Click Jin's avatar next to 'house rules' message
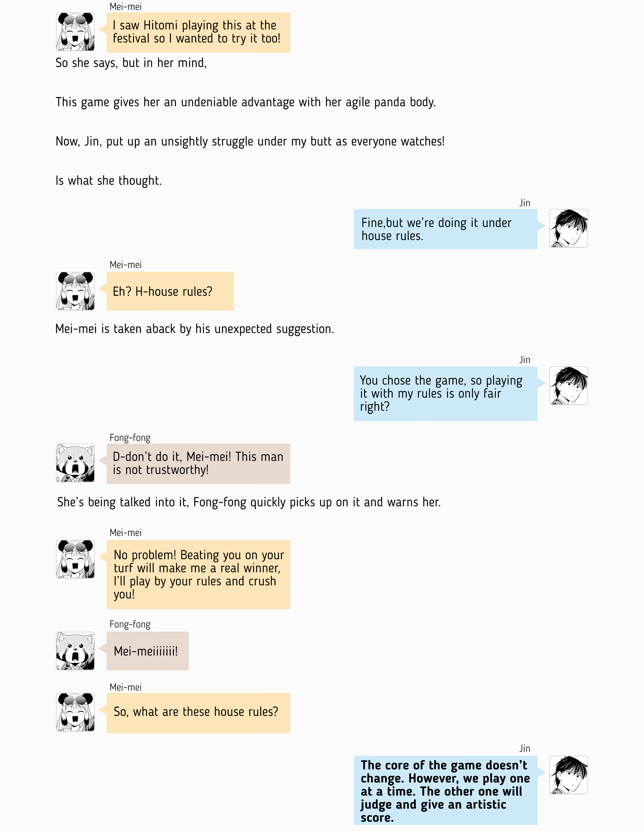The width and height of the screenshot is (644, 831). [568, 228]
